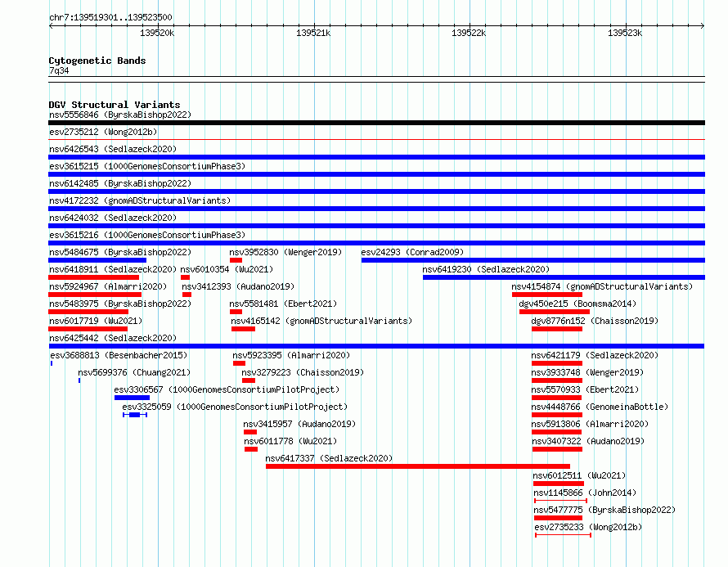728x567 pixels.
Task: Select nsv4448766 (GenomeinaBottle) label
Action: [x=600, y=407]
